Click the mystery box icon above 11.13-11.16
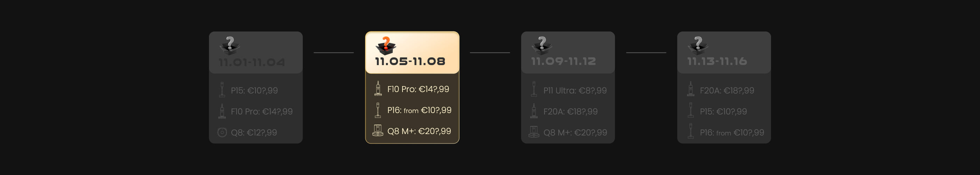This screenshot has width=980, height=175. [698, 45]
